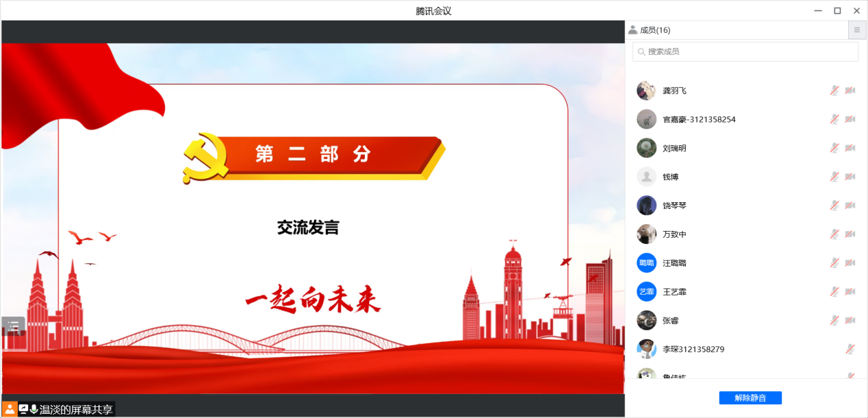Click the muted microphone icon for 王艺霏
The height and width of the screenshot is (418, 868).
point(834,292)
